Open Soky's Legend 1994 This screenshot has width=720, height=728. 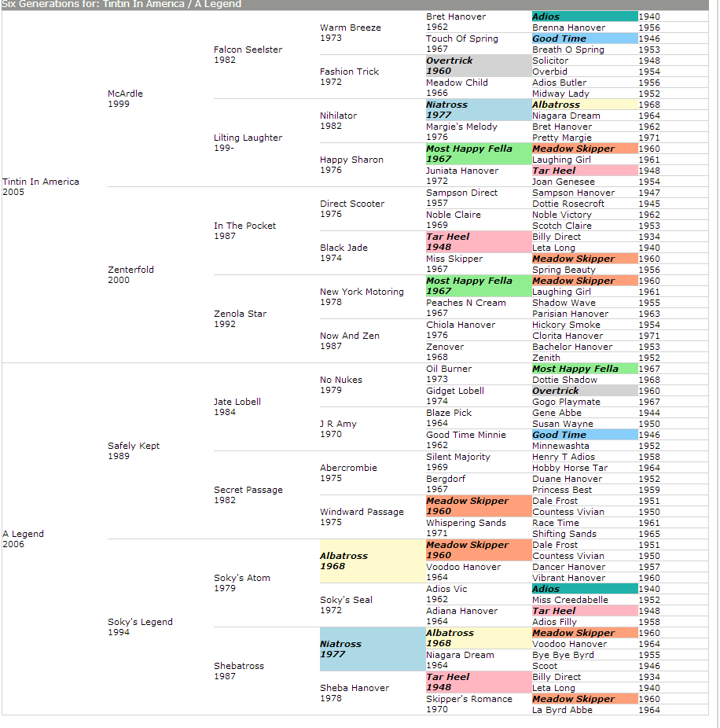[x=140, y=622]
